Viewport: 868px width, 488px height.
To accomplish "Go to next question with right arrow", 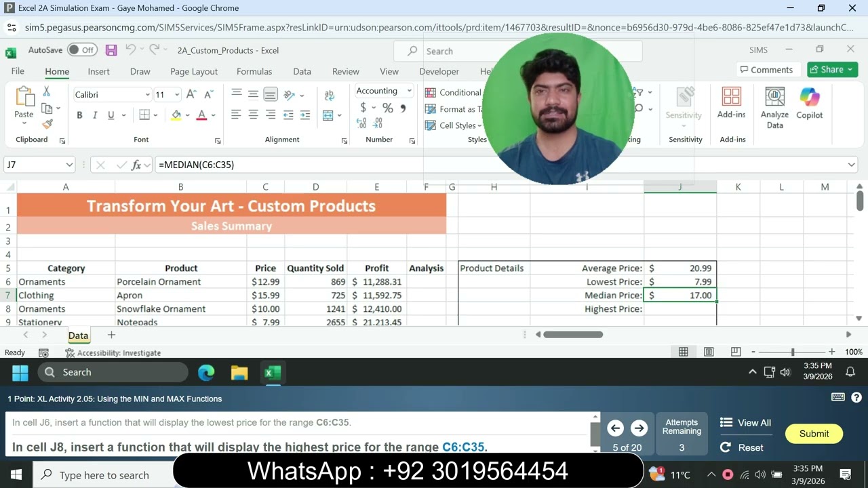I will pos(639,428).
